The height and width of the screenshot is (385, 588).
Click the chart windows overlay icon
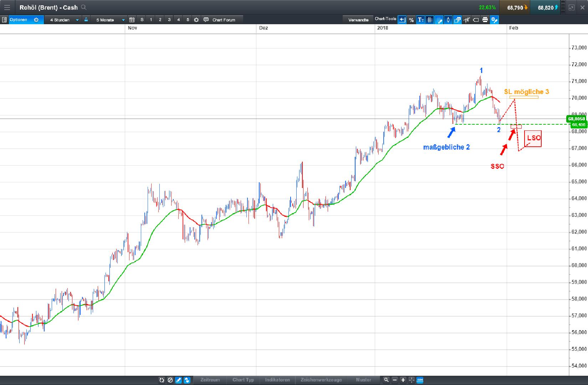[457, 20]
